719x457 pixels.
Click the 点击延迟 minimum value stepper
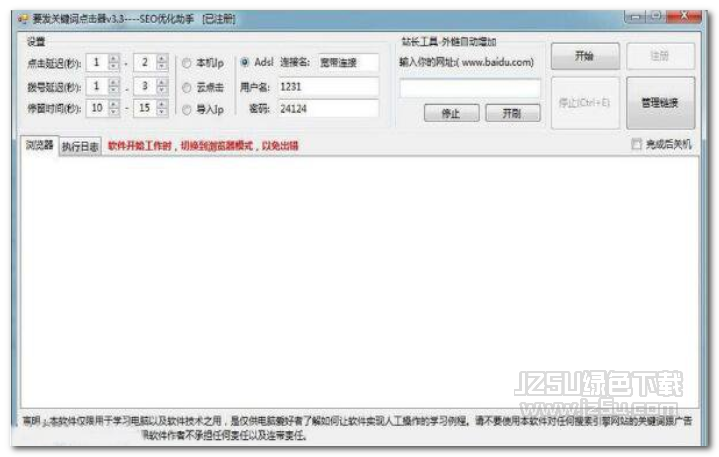click(x=113, y=62)
